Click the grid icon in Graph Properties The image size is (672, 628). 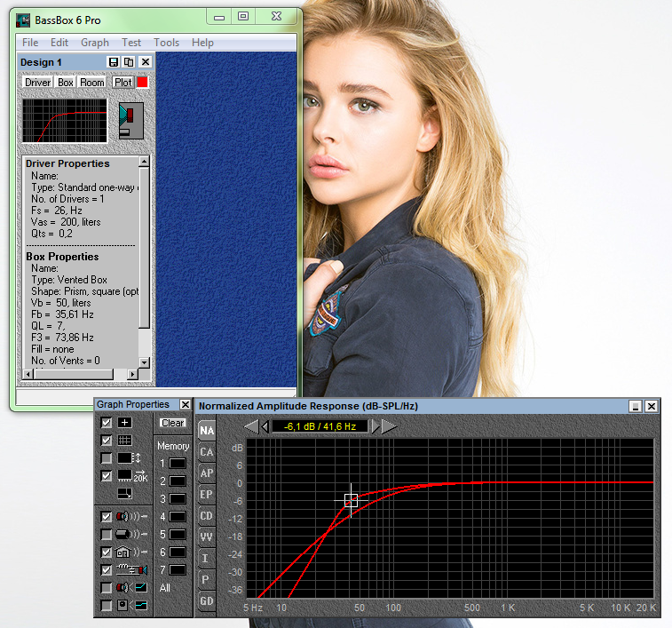tap(124, 441)
